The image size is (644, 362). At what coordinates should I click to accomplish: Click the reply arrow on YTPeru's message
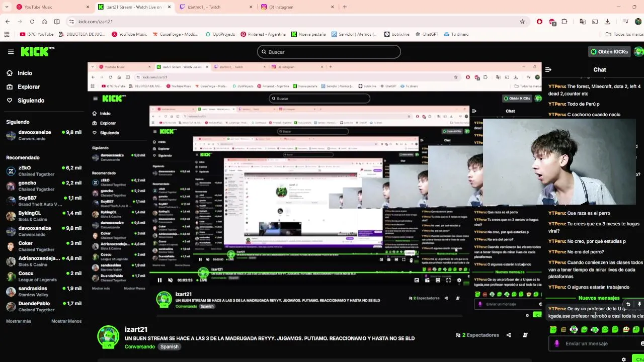(628, 304)
